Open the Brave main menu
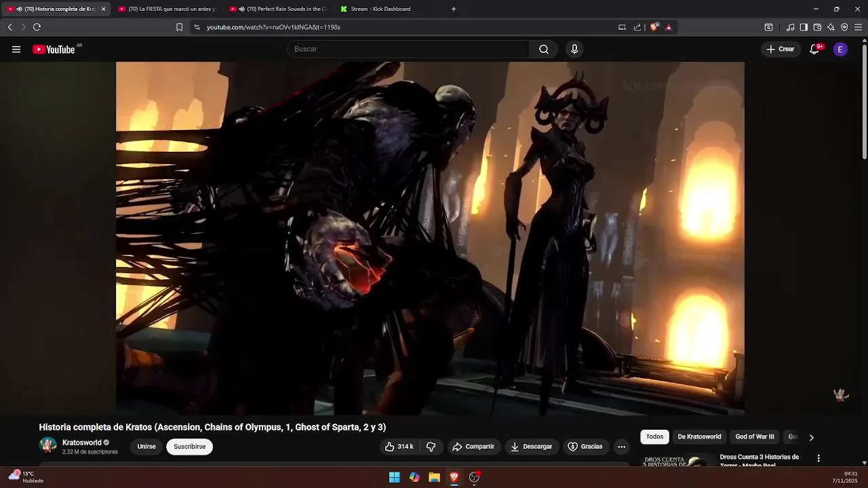The image size is (868, 488). click(x=858, y=27)
